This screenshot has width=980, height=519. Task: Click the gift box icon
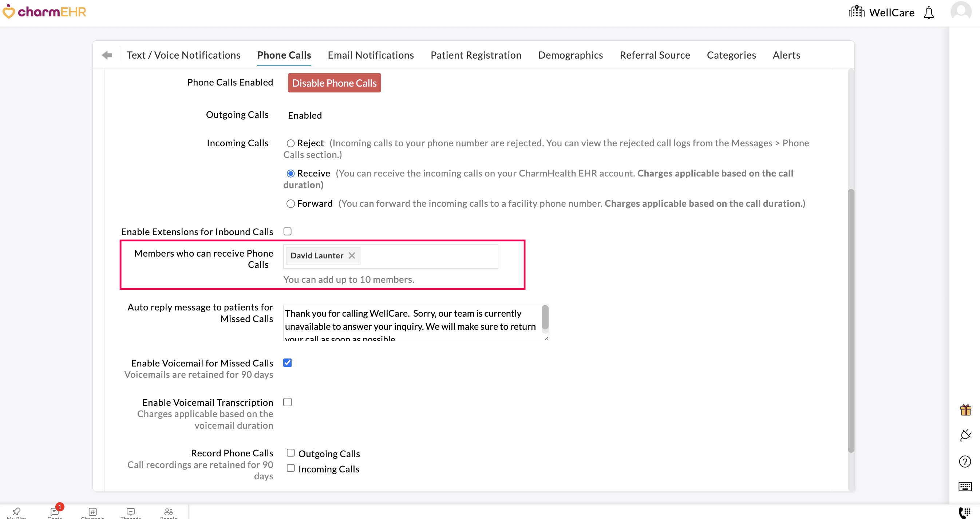tap(965, 410)
